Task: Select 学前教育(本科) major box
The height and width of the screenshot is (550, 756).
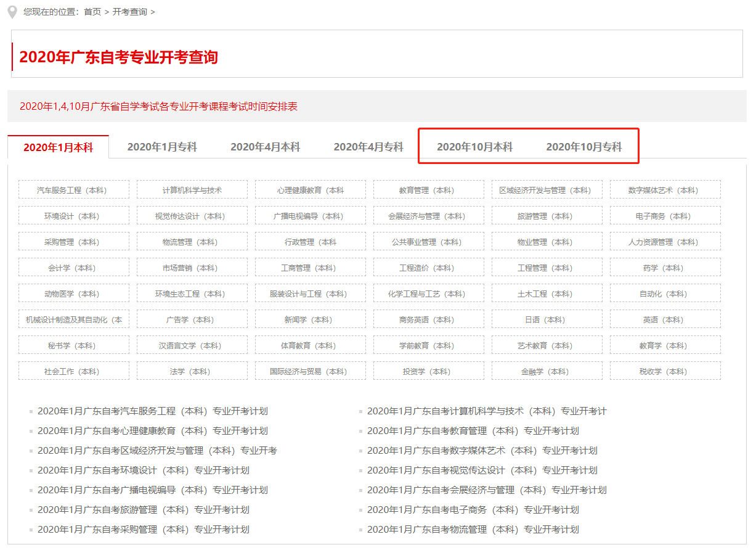Action: (x=429, y=345)
